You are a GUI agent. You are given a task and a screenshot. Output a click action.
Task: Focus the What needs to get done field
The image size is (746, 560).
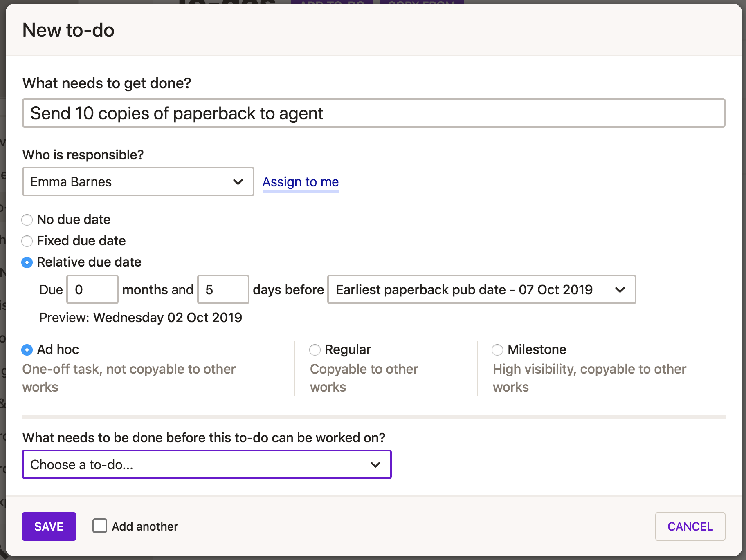tap(373, 113)
